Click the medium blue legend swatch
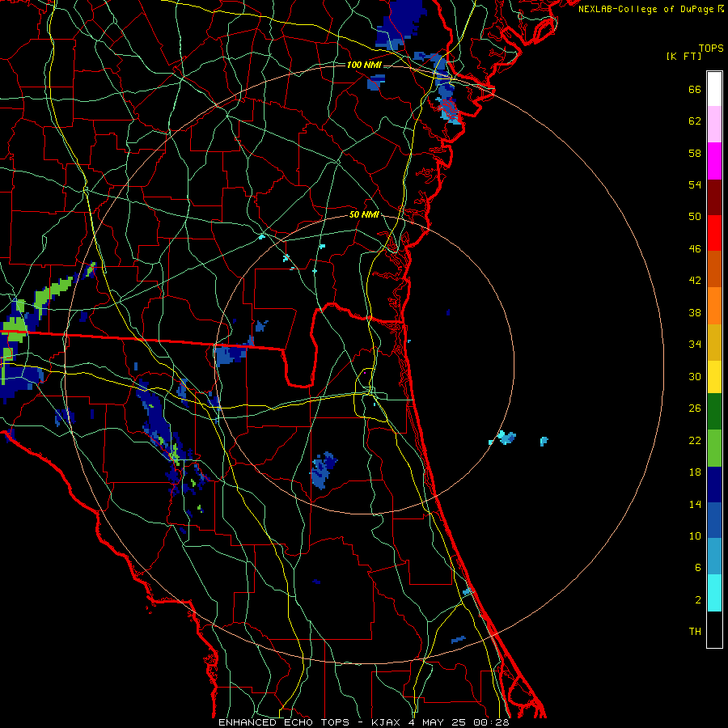 pyautogui.click(x=714, y=520)
